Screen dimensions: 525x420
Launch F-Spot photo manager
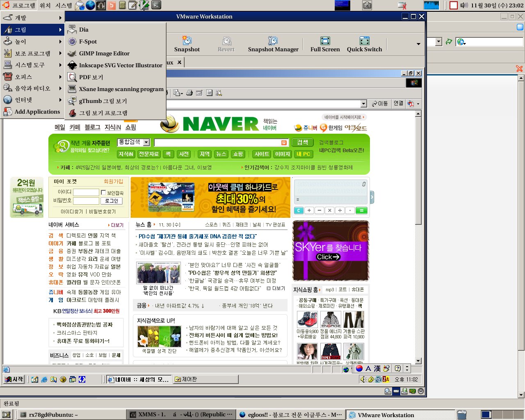(116, 41)
